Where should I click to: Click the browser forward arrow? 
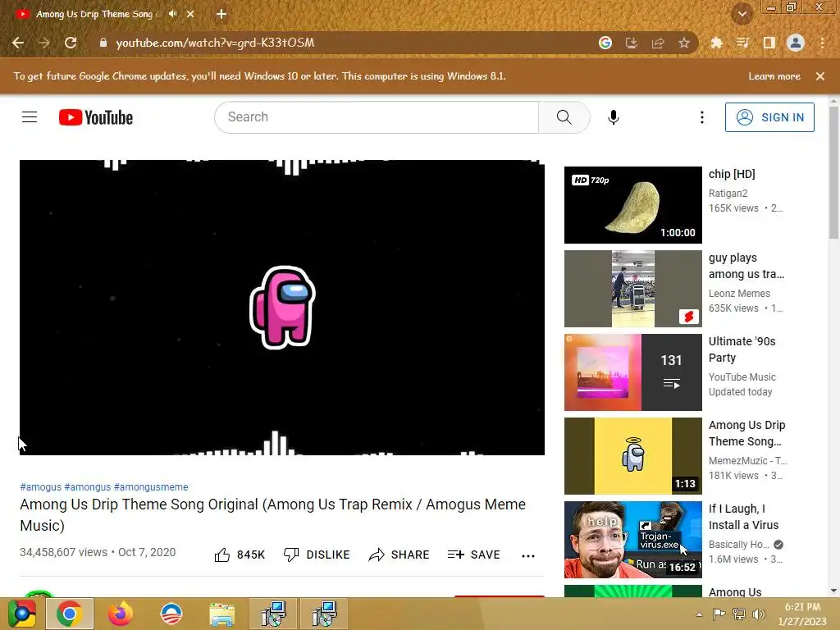[x=44, y=43]
